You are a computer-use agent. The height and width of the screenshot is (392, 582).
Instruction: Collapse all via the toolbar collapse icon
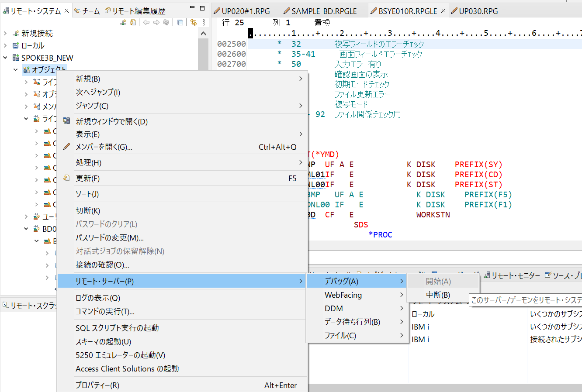[180, 22]
